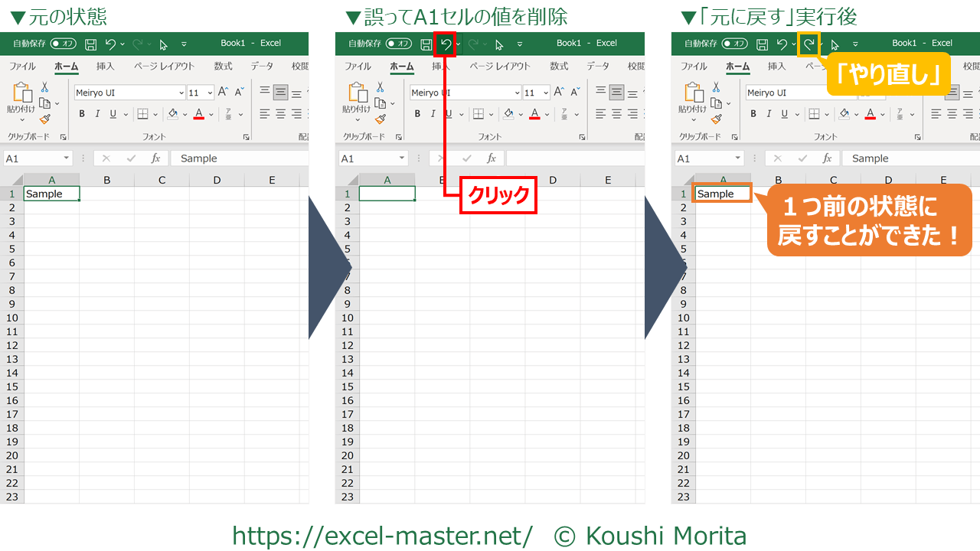Click red font color swatch in left window
Viewport: 980px width, 551px height.
(x=199, y=115)
